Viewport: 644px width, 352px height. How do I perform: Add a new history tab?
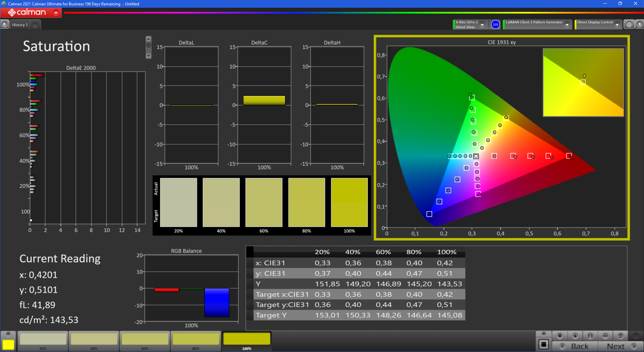pyautogui.click(x=35, y=25)
